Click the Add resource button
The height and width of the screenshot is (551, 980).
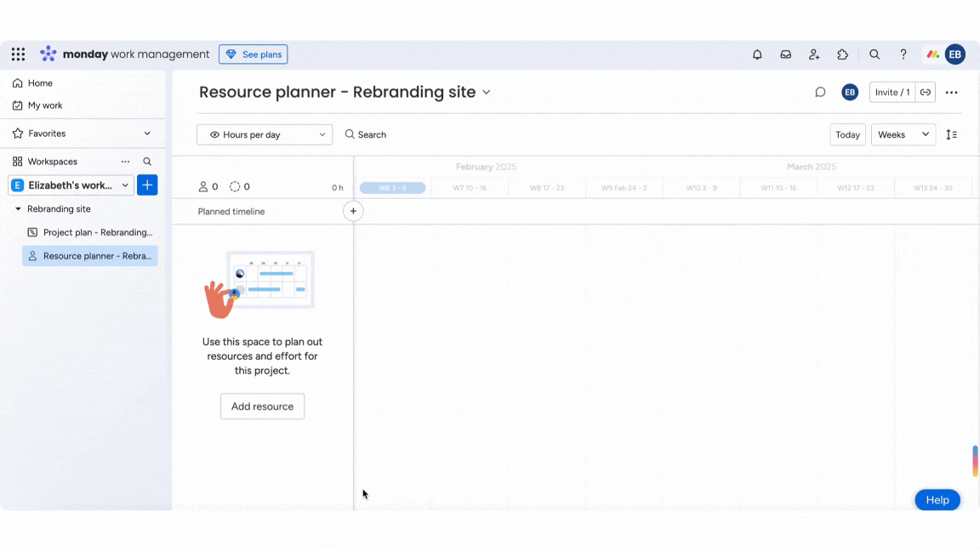click(262, 406)
